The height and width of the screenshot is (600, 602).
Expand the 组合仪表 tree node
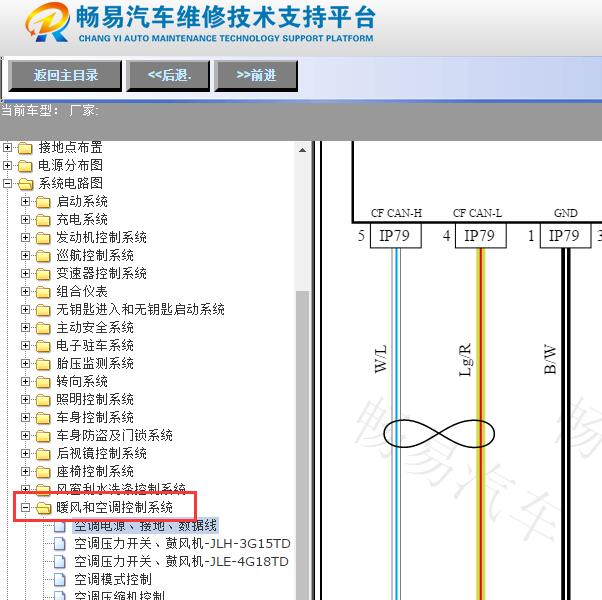coord(25,291)
